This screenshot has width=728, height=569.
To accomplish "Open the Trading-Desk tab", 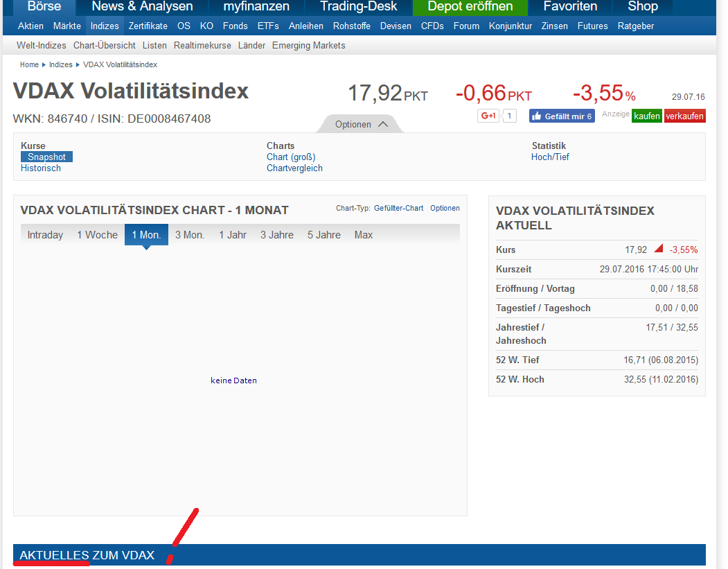I will pos(358,6).
